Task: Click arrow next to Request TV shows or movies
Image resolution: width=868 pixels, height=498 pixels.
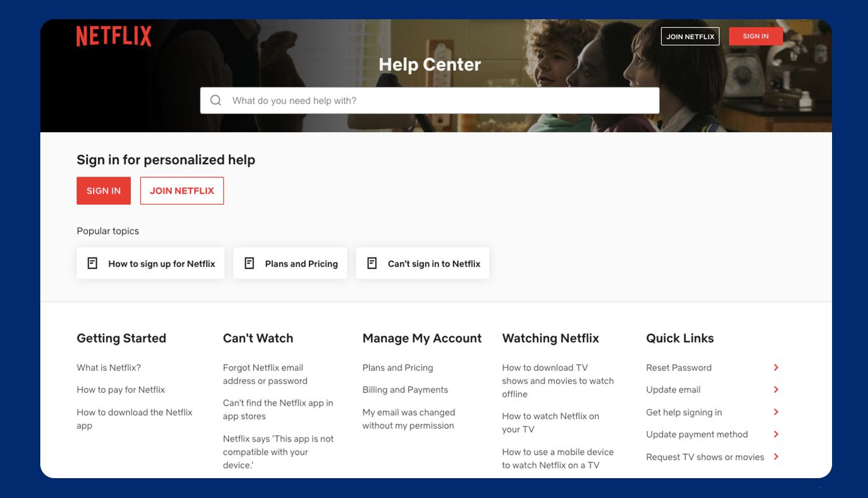Action: click(776, 456)
